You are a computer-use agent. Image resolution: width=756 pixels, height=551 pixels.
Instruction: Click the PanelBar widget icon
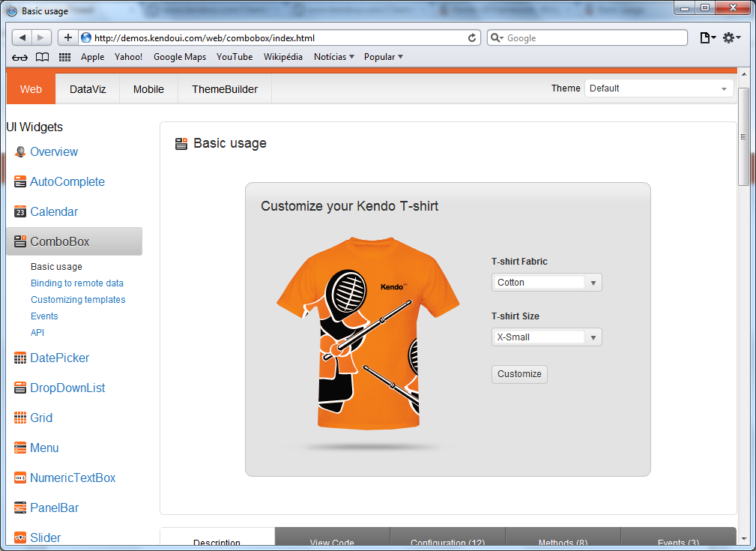(19, 508)
